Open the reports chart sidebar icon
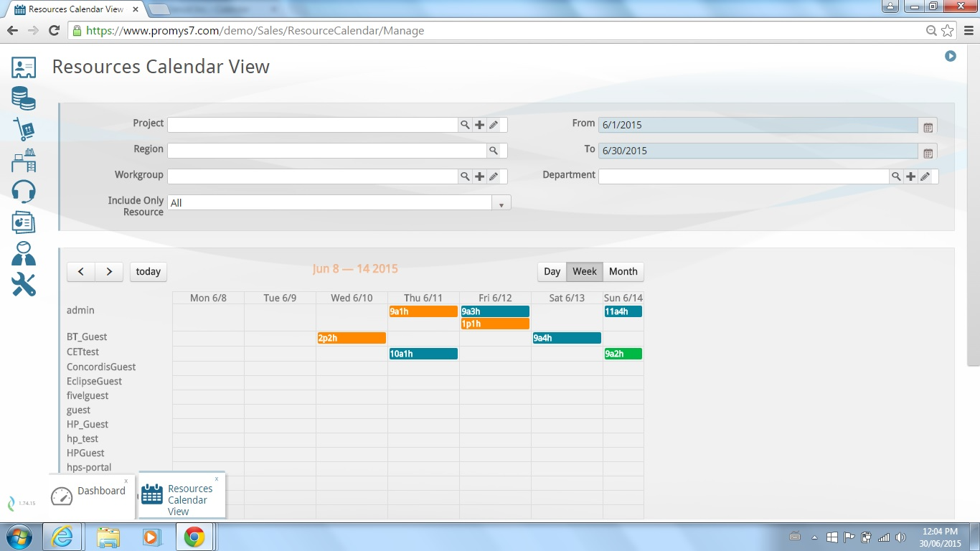Viewport: 980px width, 551px height. coord(24,222)
